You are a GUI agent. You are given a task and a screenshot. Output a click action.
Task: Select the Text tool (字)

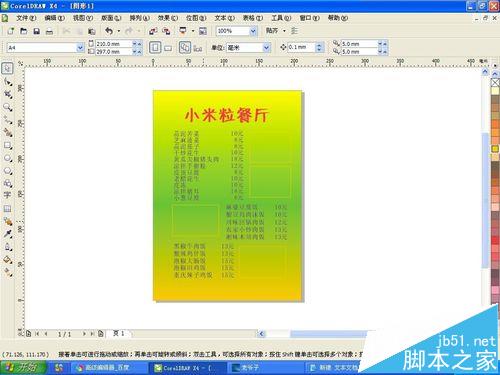(7, 195)
